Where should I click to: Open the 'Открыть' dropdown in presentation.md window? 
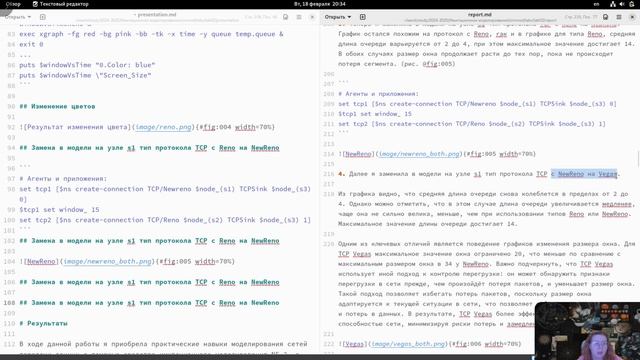(18, 17)
